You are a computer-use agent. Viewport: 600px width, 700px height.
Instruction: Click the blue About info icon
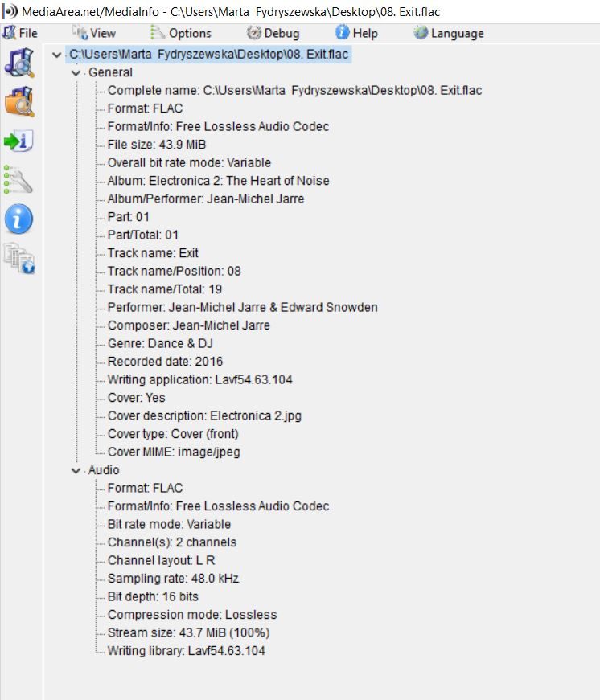click(x=18, y=219)
